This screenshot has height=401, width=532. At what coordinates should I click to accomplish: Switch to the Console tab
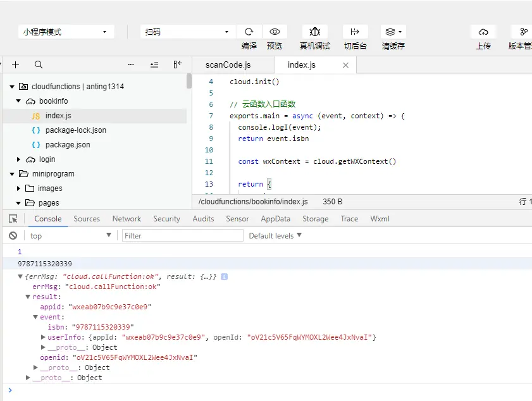(48, 219)
